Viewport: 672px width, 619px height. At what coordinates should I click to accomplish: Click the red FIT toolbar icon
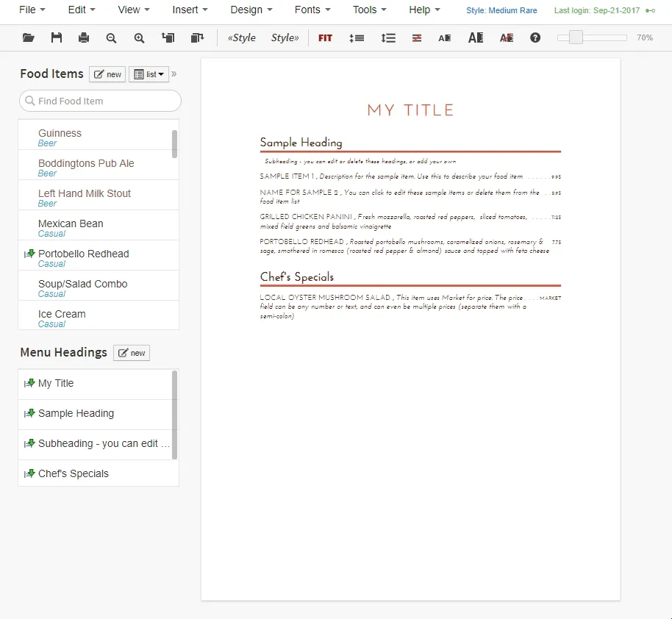(x=325, y=37)
